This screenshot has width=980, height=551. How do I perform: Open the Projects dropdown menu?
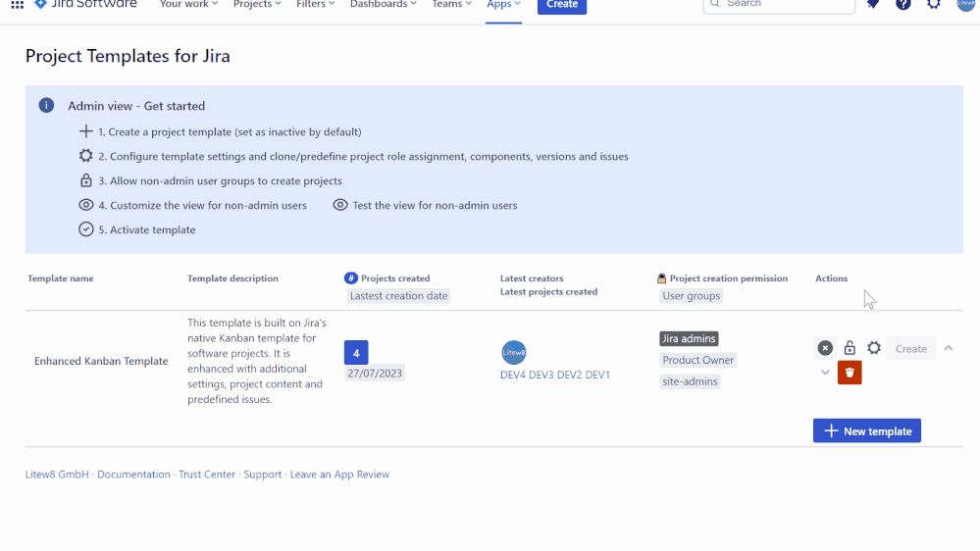click(x=257, y=4)
